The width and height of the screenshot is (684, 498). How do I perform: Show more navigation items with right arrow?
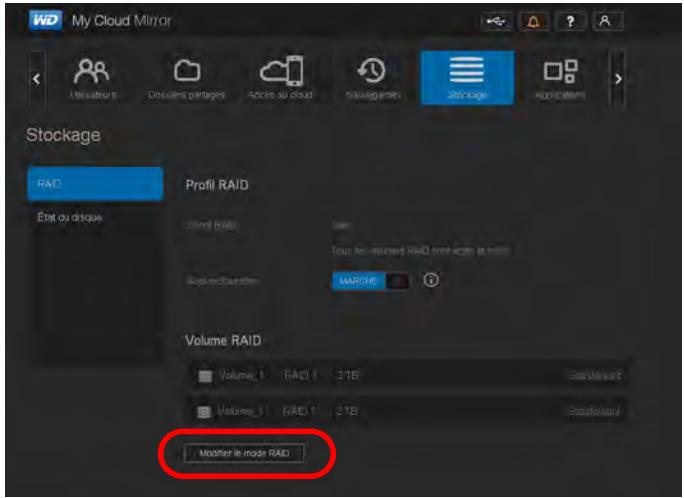click(618, 79)
